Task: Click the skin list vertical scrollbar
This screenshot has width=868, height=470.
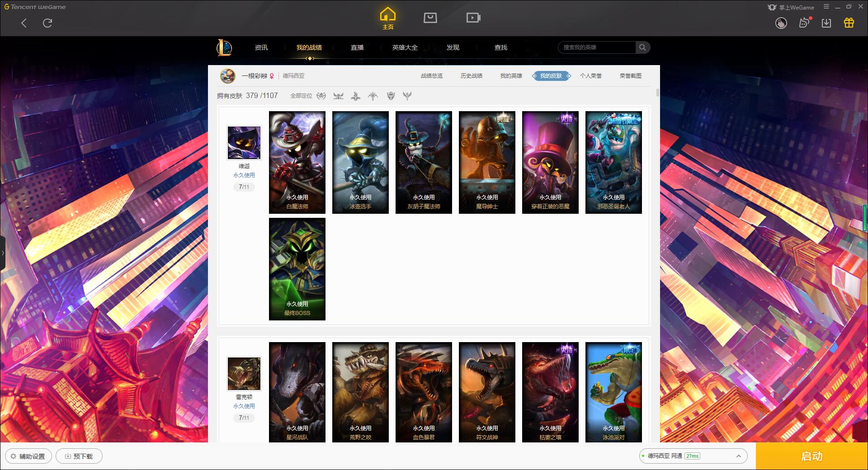Action: pos(657,93)
